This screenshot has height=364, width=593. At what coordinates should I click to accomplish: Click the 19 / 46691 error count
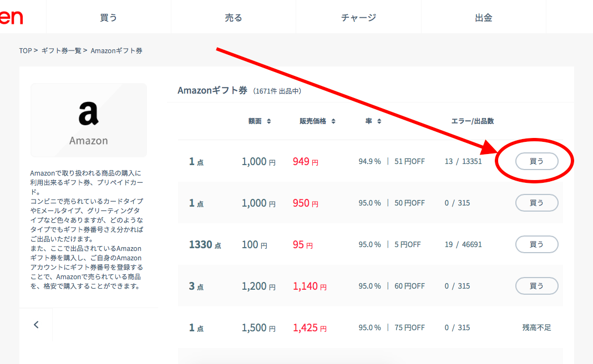[463, 244]
